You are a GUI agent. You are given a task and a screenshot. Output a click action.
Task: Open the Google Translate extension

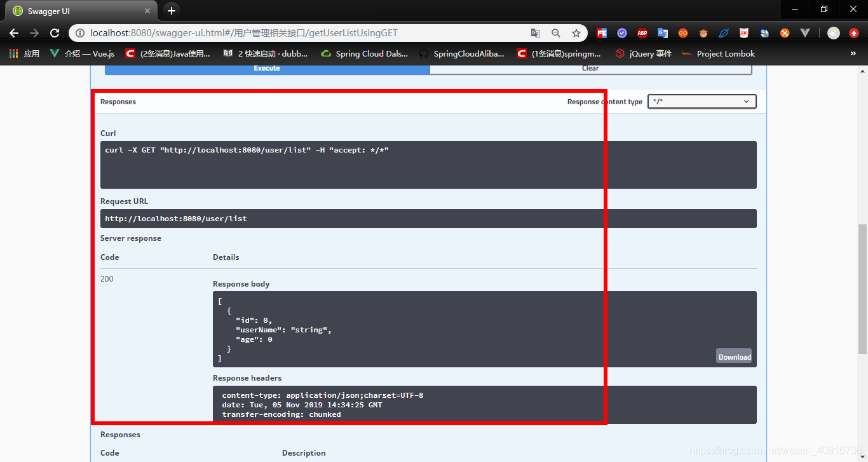pos(663,33)
